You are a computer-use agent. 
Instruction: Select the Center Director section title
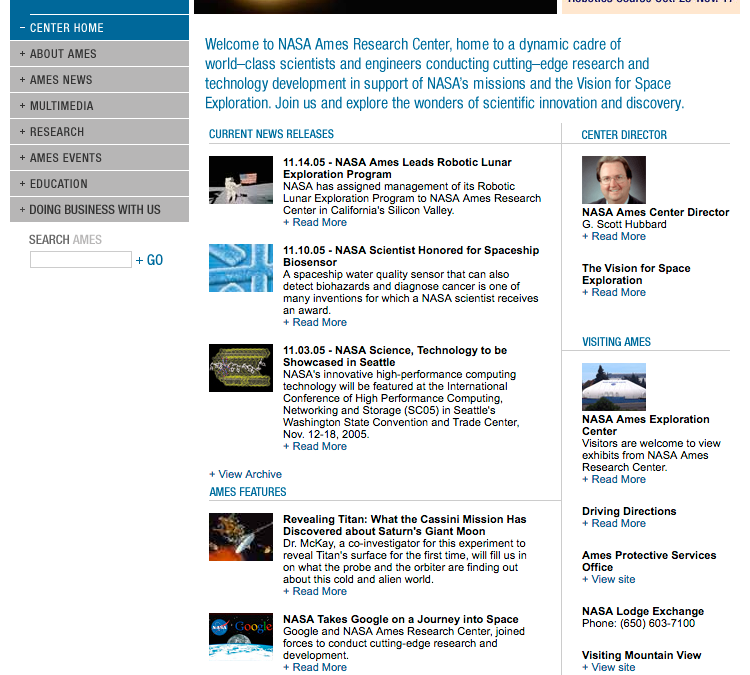[624, 135]
